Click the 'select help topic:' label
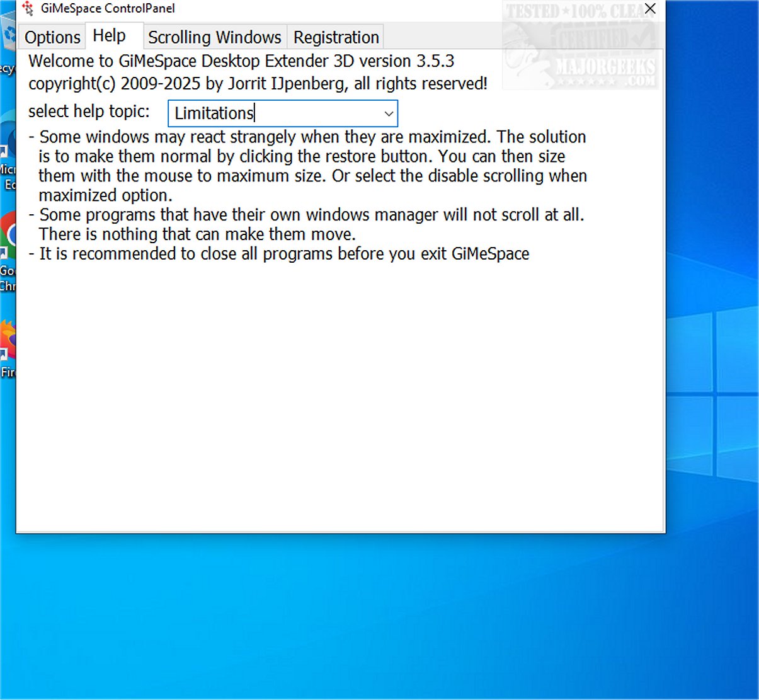759x700 pixels. pyautogui.click(x=89, y=112)
